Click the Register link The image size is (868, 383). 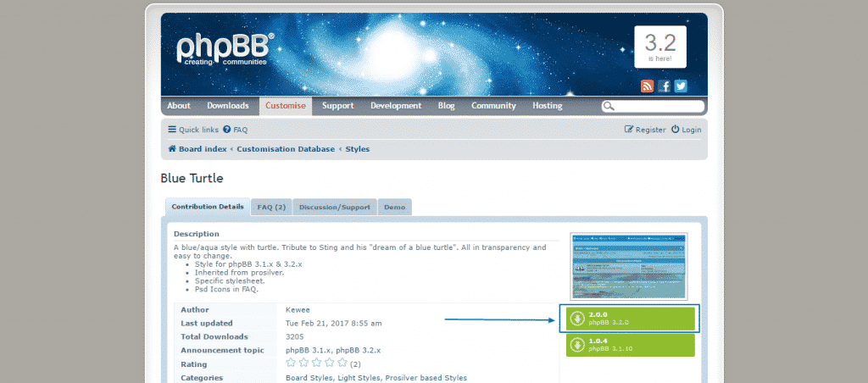(645, 130)
